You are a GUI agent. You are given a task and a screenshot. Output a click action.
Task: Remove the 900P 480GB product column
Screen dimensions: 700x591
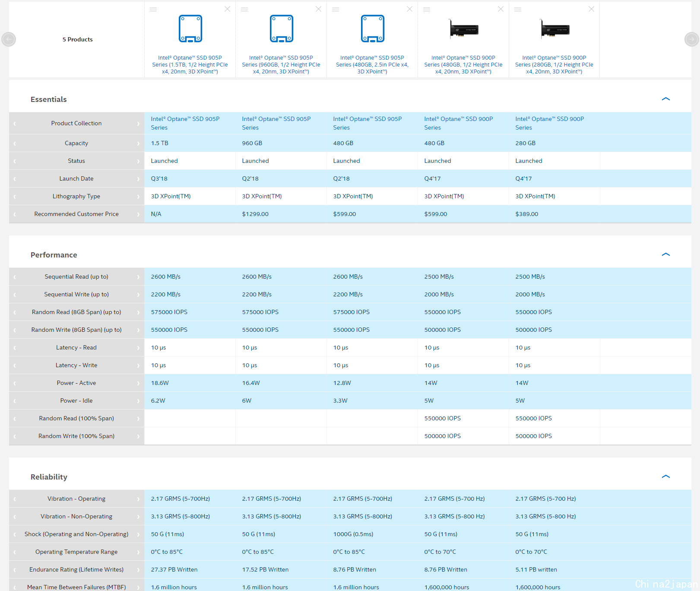tap(500, 9)
